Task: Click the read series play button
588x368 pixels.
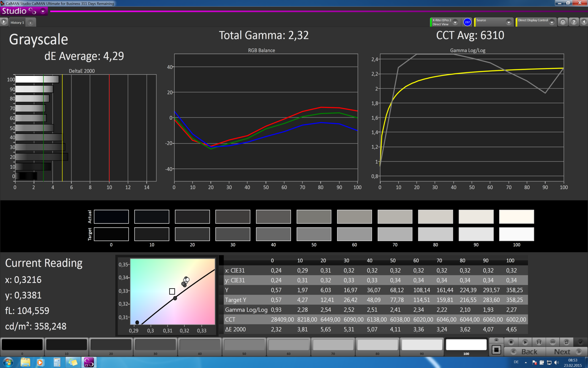Action: click(525, 342)
